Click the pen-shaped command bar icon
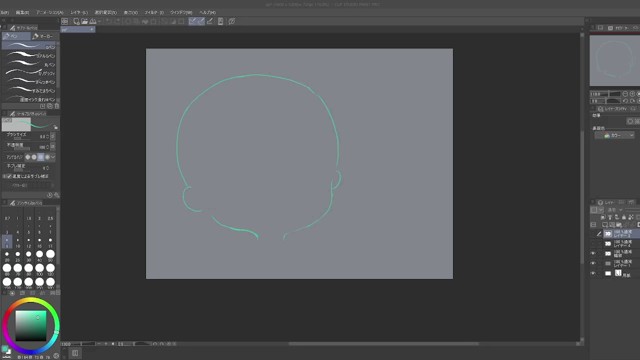The image size is (640, 360). pyautogui.click(x=210, y=21)
